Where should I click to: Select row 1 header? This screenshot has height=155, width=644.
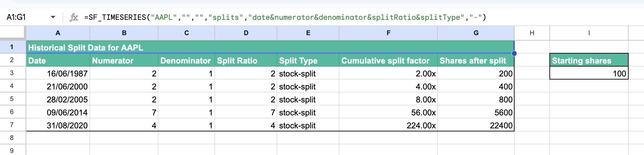coord(12,47)
